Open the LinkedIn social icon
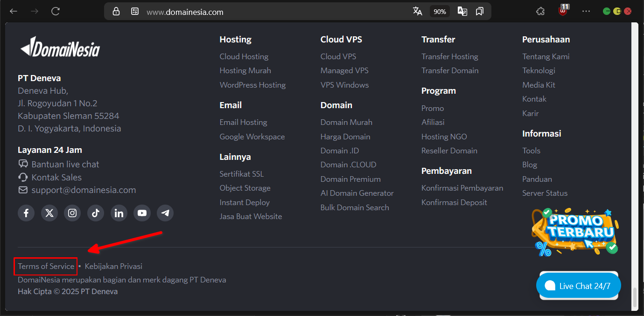644x316 pixels. click(x=119, y=213)
